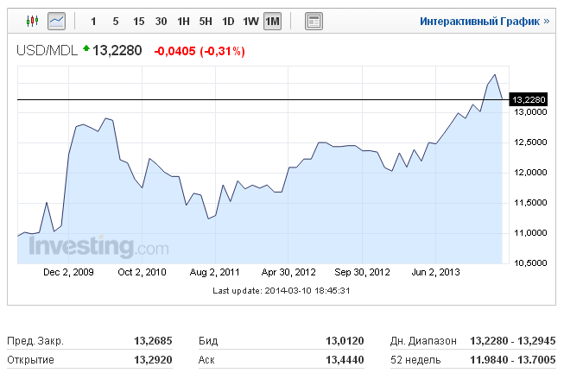
Task: Select the 1M timeframe button
Action: coord(272,22)
